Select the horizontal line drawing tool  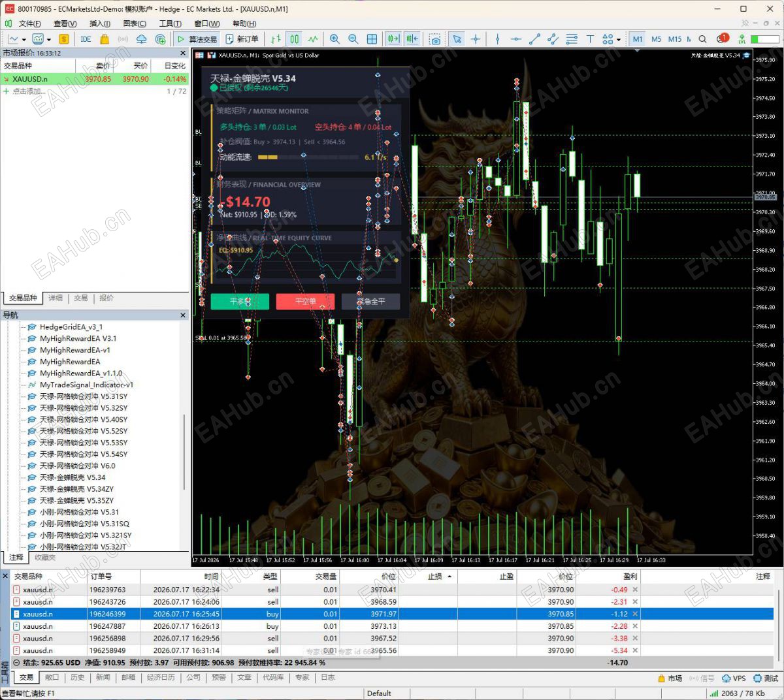[x=515, y=39]
